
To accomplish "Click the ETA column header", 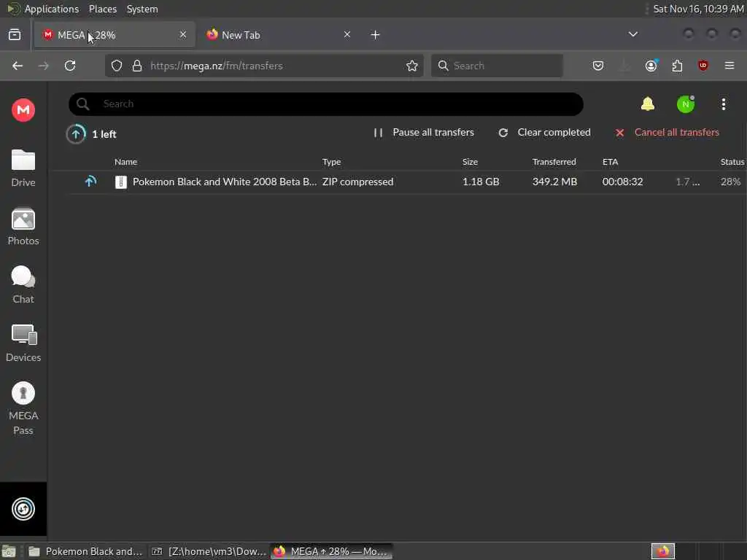I will coord(611,162).
